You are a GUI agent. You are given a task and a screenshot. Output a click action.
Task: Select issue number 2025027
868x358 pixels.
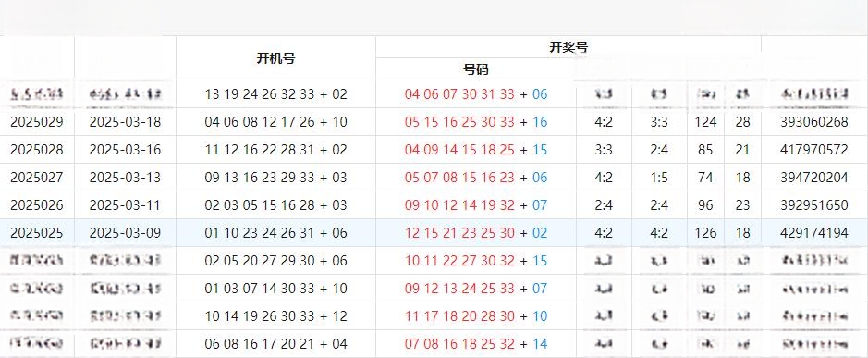(x=37, y=178)
